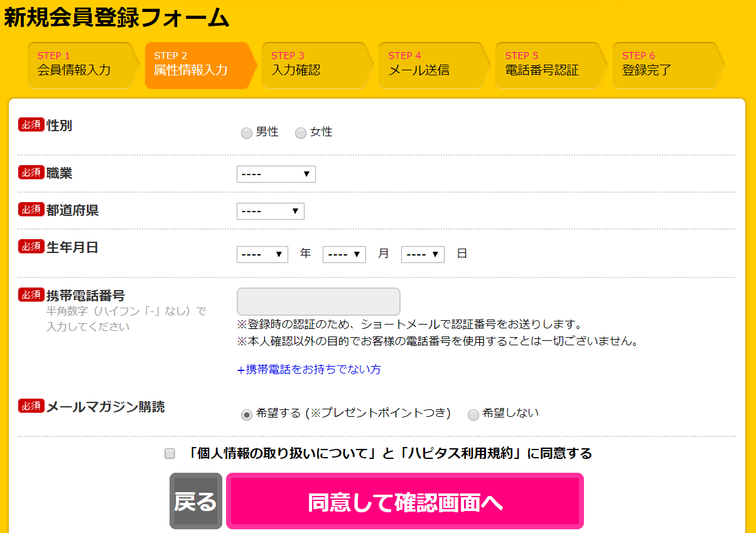Open the birth year (年) dropdown
Screen dimensions: 756x533
262,254
